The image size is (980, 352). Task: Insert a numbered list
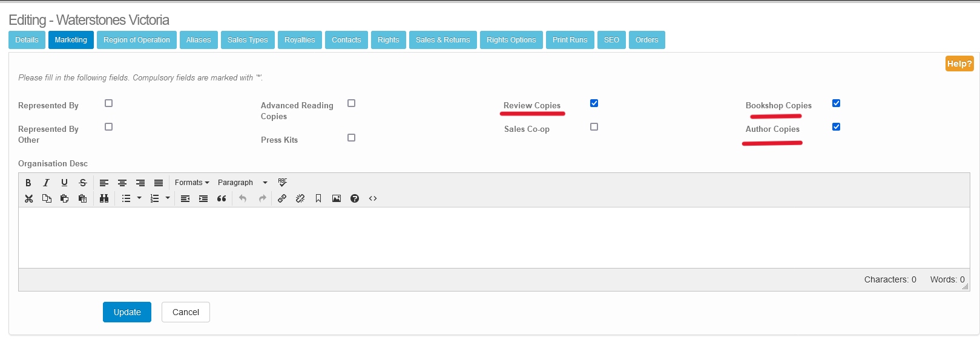pyautogui.click(x=154, y=198)
